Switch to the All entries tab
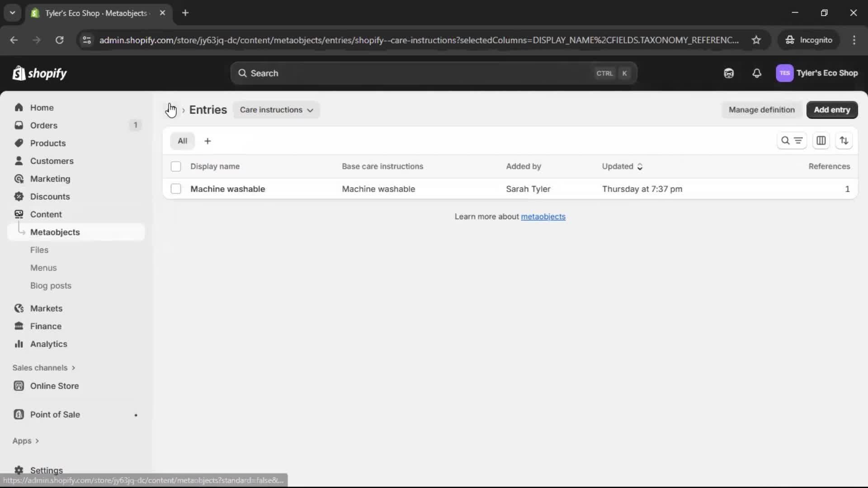Image resolution: width=868 pixels, height=488 pixels. tap(182, 141)
